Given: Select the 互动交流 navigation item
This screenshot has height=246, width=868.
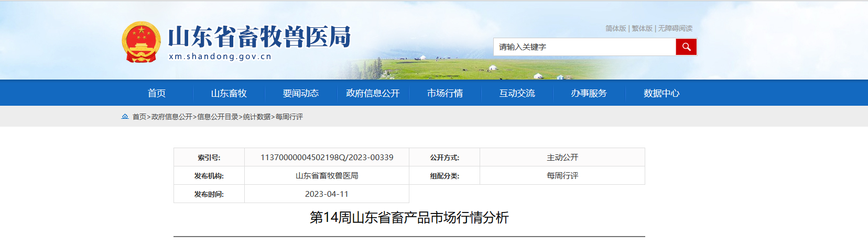Looking at the screenshot, I should click(x=517, y=93).
